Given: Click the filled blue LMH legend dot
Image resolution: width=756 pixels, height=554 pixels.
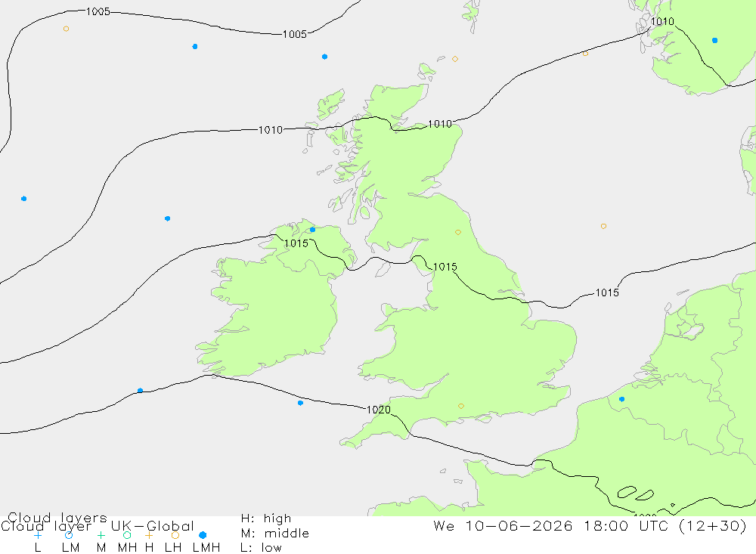Looking at the screenshot, I should pyautogui.click(x=203, y=535).
